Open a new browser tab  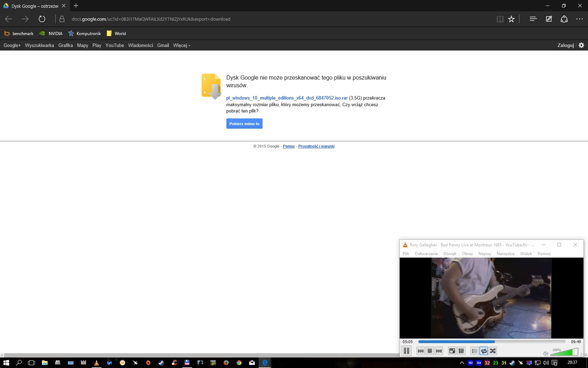[x=76, y=6]
